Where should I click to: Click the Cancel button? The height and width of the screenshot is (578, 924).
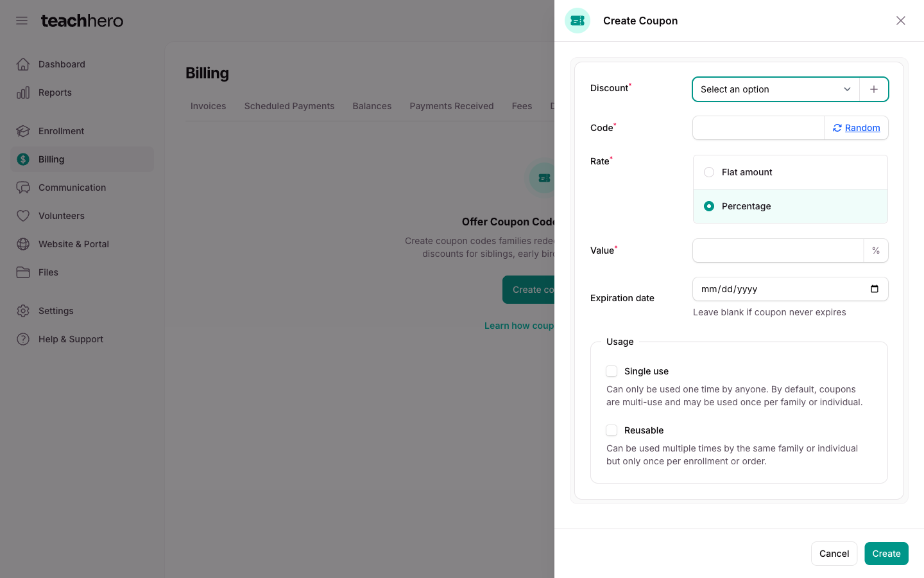[834, 554]
